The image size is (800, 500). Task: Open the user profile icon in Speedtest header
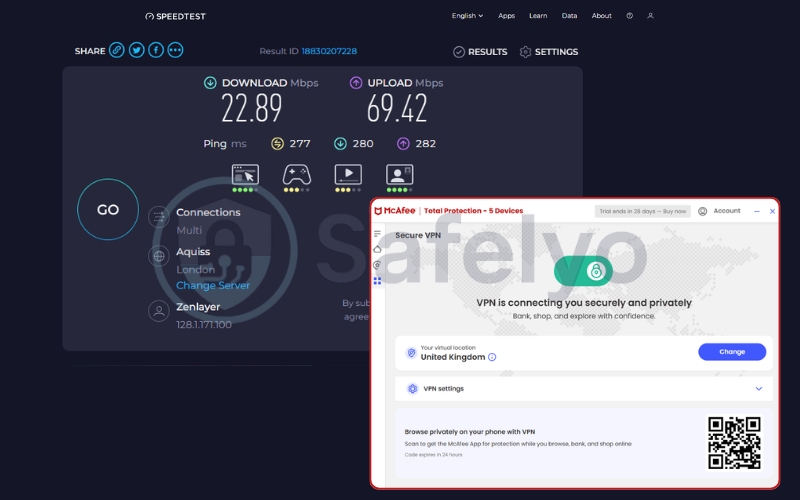651,16
